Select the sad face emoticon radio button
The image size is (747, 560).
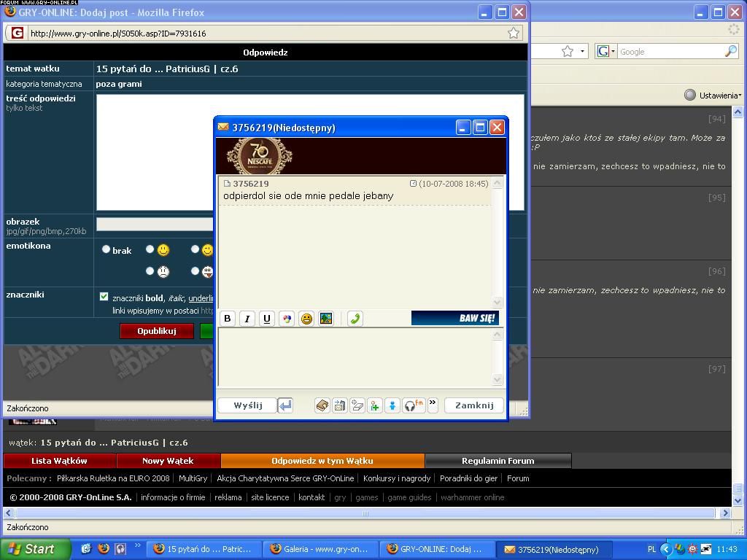point(150,271)
